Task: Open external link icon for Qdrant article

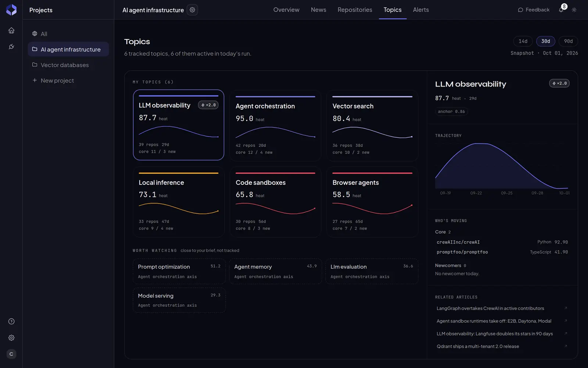Action: (x=566, y=346)
